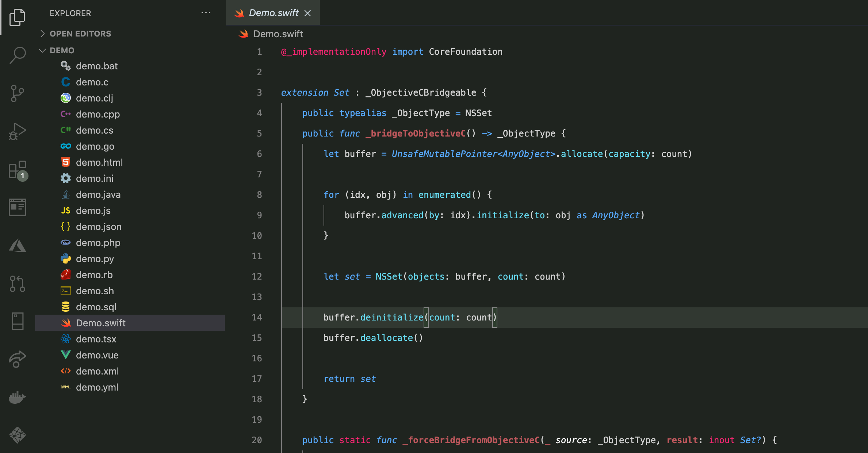Open the Docker view icon
The height and width of the screenshot is (453, 868).
click(17, 397)
